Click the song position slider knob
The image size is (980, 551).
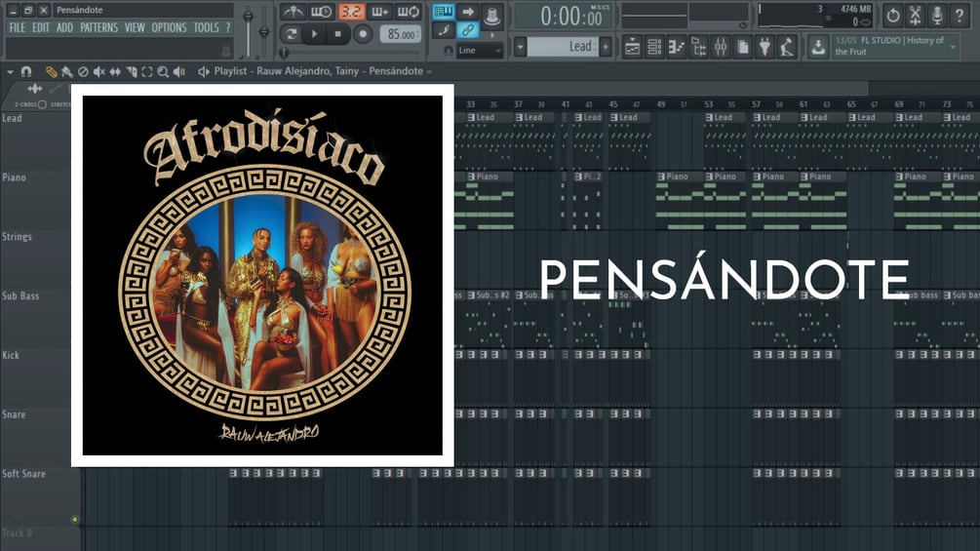[x=285, y=53]
